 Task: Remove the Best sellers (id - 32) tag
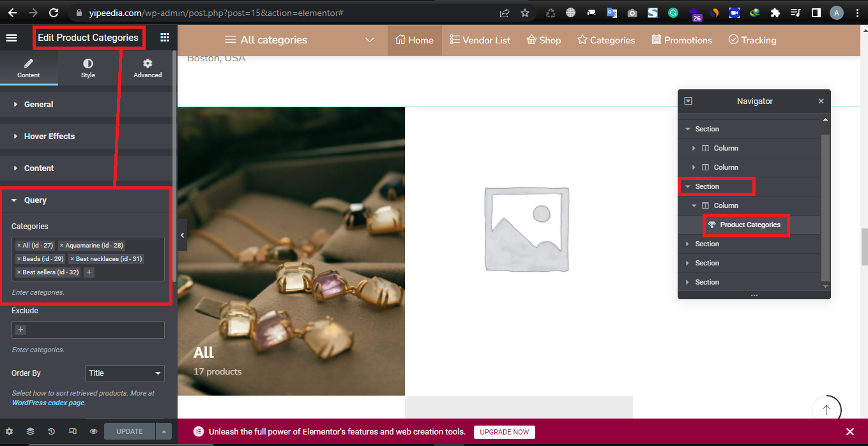[19, 272]
